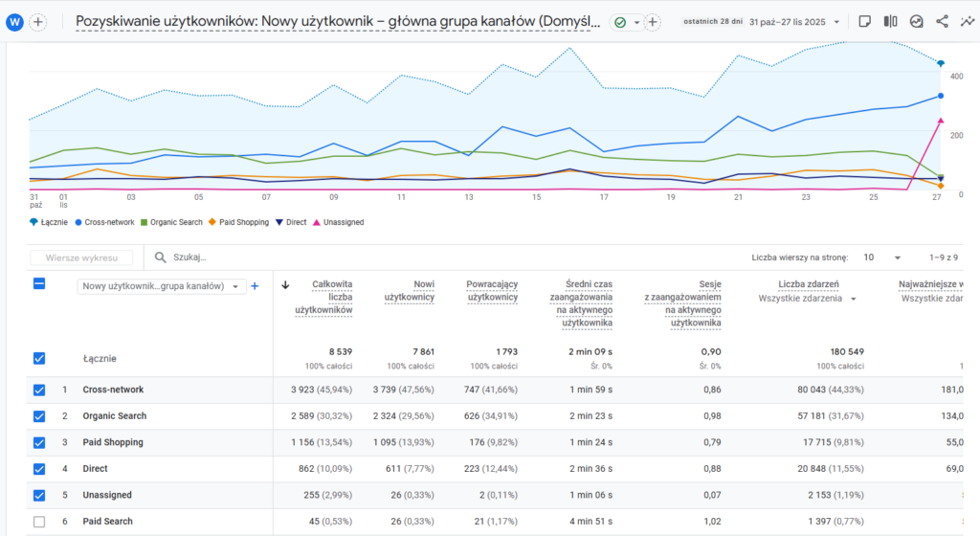Uncheck the Cross-network row checkbox
Viewport: 980px width, 536px height.
(38, 390)
